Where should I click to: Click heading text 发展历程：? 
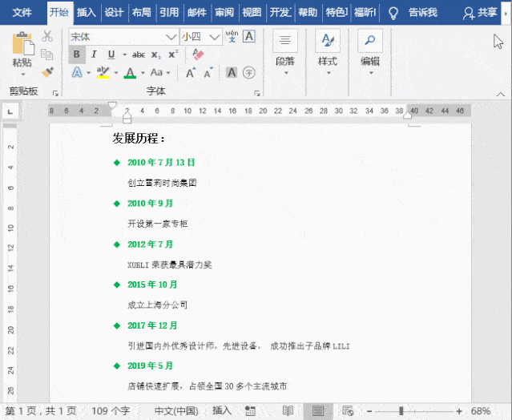(x=139, y=139)
